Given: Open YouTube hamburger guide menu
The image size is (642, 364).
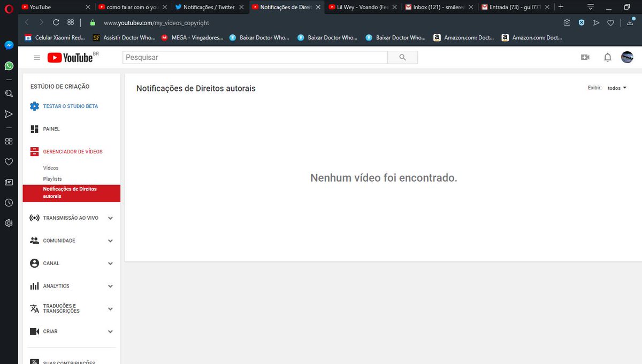Looking at the screenshot, I should [x=37, y=58].
